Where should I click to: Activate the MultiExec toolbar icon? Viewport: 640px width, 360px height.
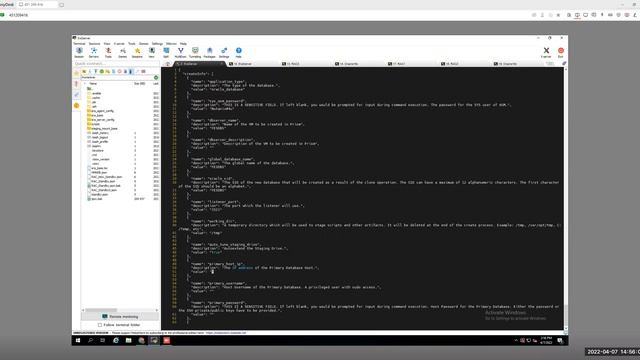point(180,52)
